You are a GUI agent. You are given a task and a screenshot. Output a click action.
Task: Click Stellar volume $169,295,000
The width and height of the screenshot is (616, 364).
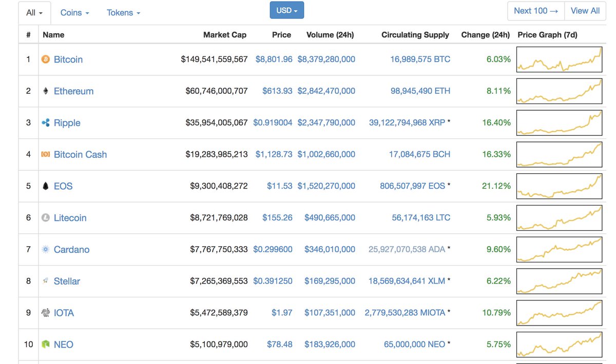330,281
